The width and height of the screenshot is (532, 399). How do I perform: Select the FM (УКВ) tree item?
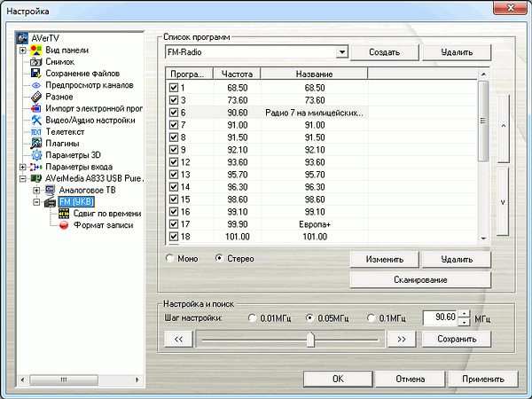click(76, 201)
